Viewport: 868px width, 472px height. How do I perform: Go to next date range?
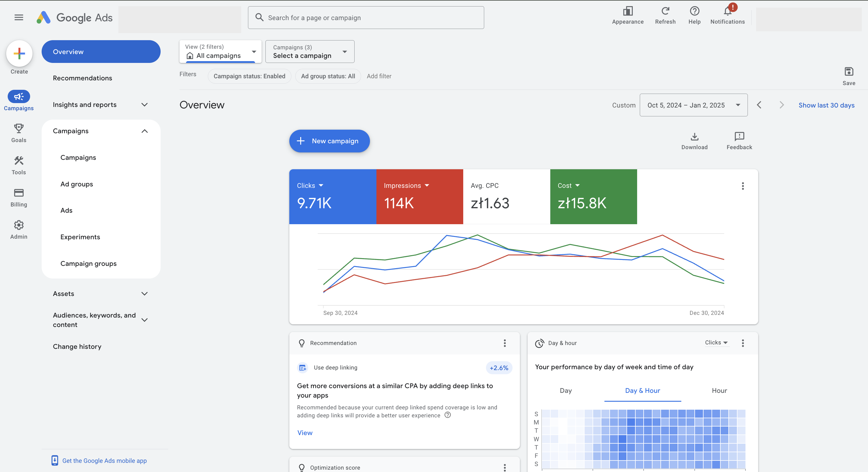[782, 105]
